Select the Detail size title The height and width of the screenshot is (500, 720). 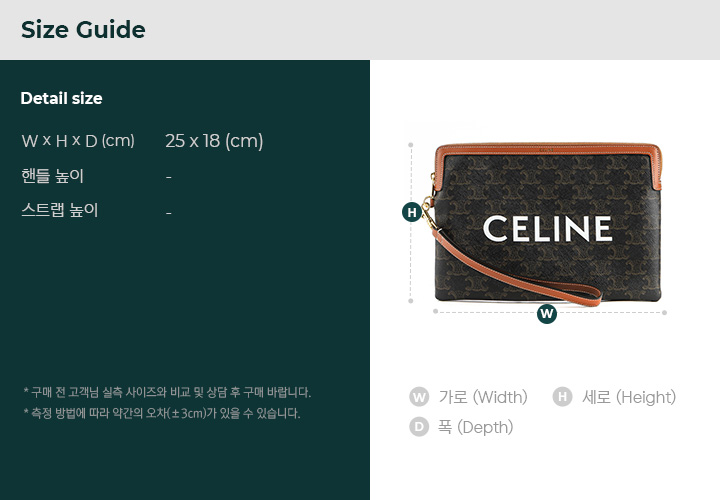pyautogui.click(x=62, y=98)
